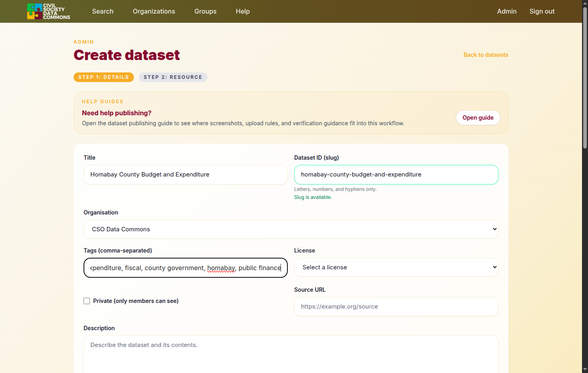Click the scrollbar down arrow

pos(585,369)
